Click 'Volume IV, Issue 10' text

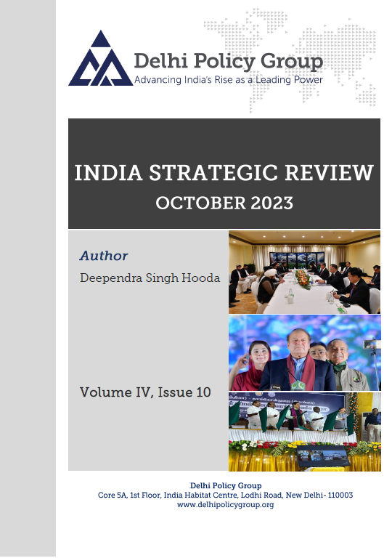point(145,392)
